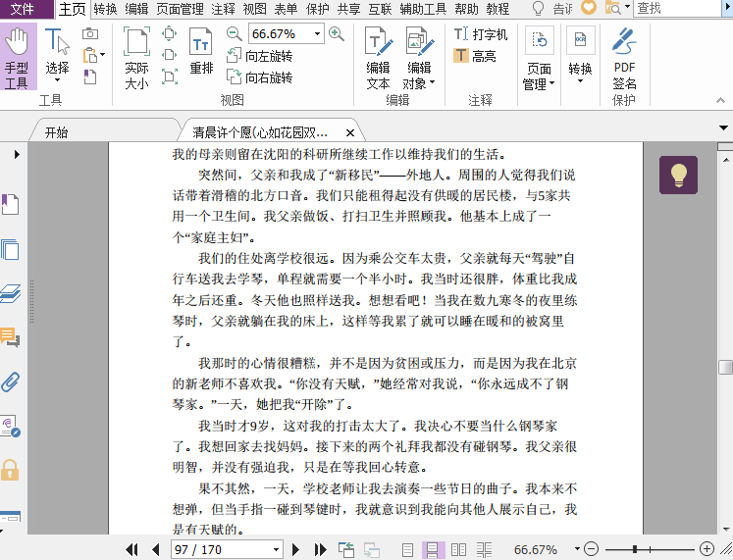This screenshot has width=733, height=560.
Task: Open the Comment (注释) ribbon tab
Action: click(223, 9)
